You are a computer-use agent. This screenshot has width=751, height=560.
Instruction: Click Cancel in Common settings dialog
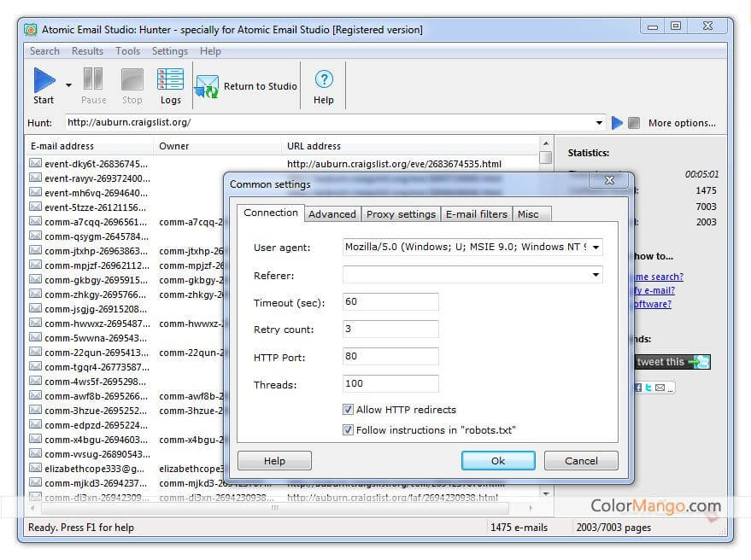(x=581, y=461)
